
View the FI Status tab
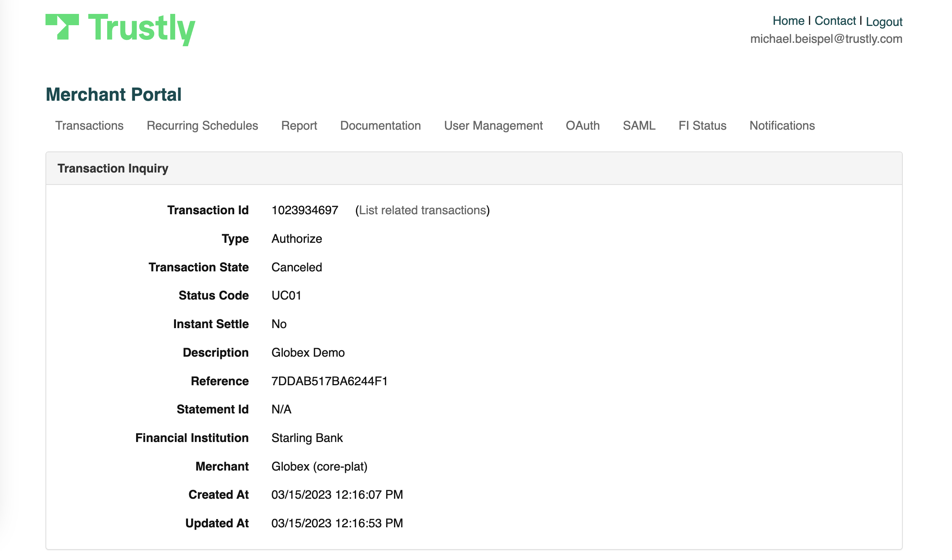[702, 126]
